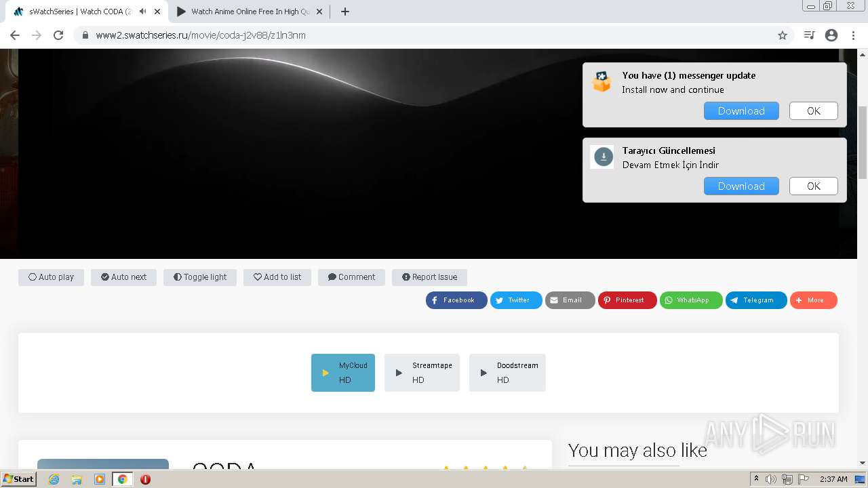
Task: Toggle light for the player
Action: click(x=200, y=277)
